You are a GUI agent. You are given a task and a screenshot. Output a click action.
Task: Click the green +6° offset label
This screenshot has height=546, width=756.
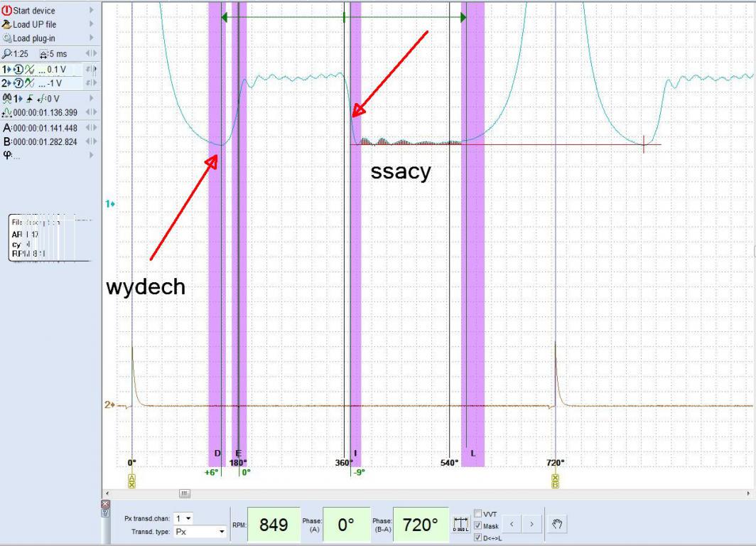[x=211, y=473]
